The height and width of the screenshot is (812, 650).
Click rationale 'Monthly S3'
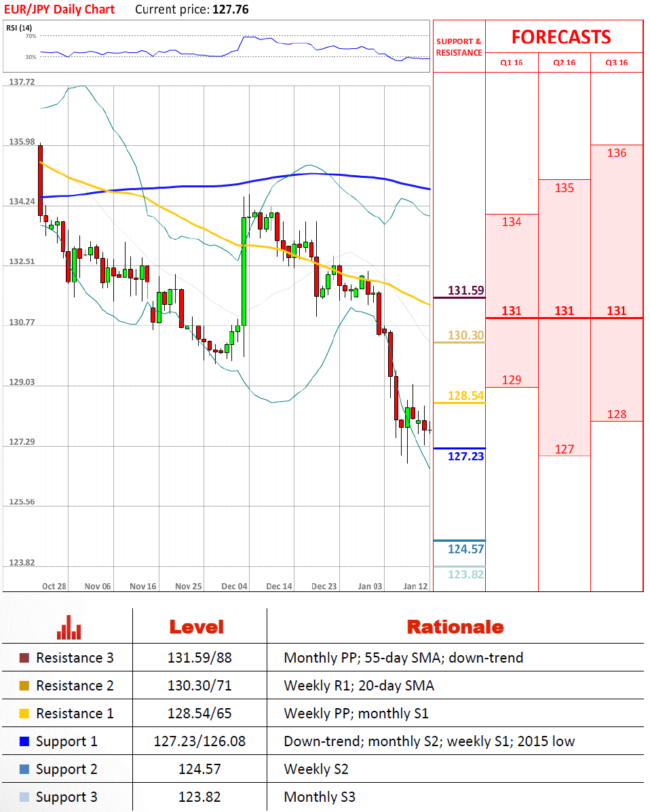coord(320,798)
